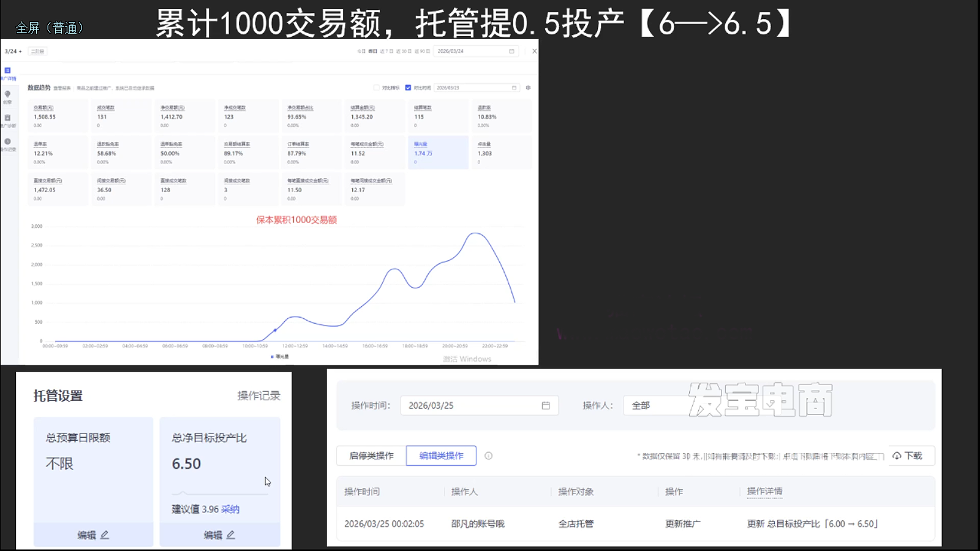Open the 2026/03/24 date picker
980x551 pixels.
pos(477,51)
